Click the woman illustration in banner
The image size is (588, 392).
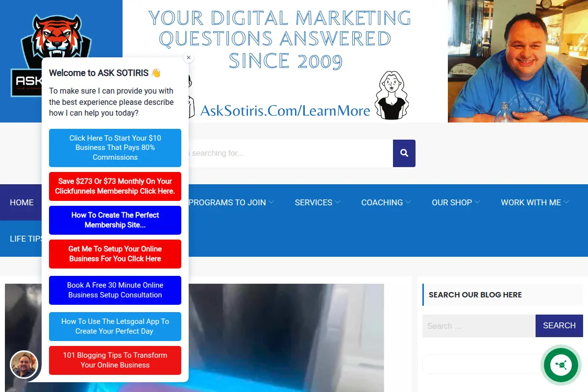click(x=391, y=96)
